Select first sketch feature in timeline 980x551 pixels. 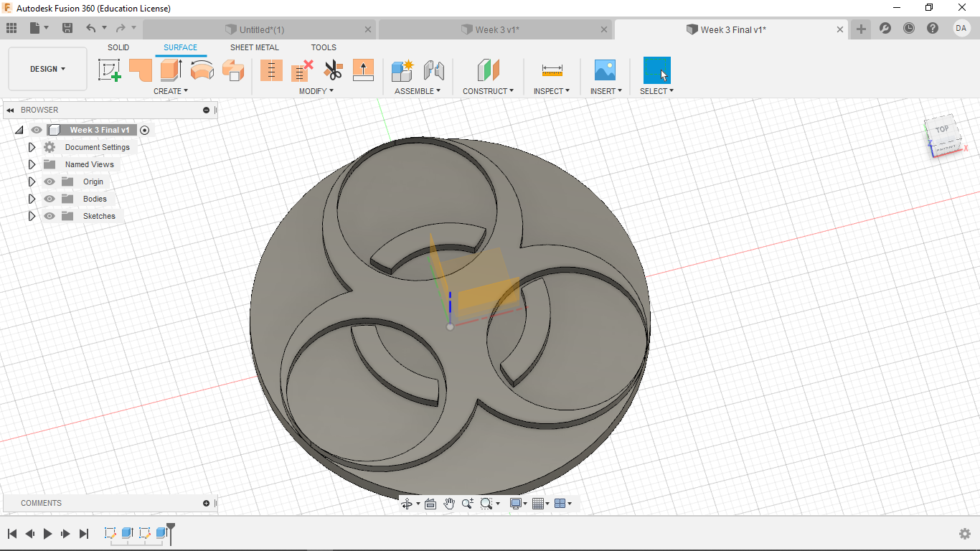[x=110, y=532]
